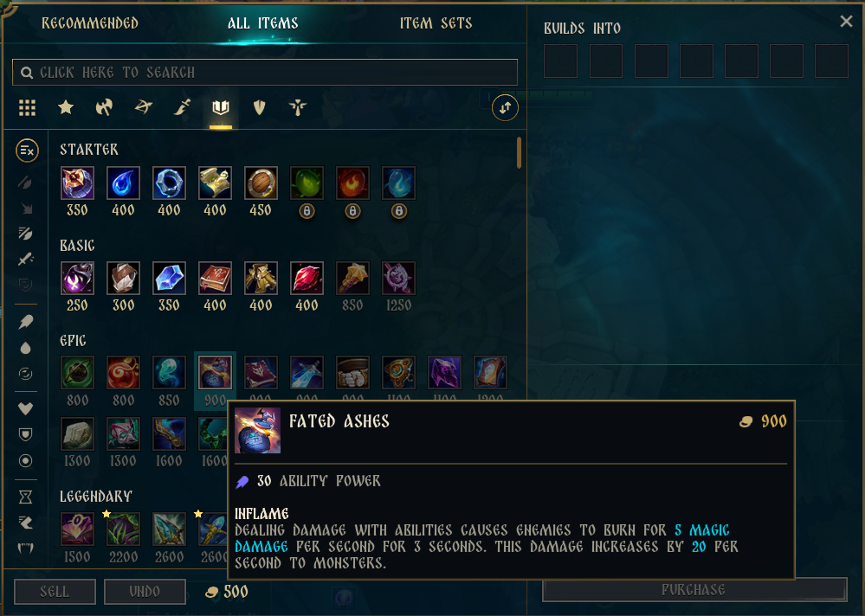Toggle the Health stat filter heart icon
The height and width of the screenshot is (616, 865).
point(25,408)
